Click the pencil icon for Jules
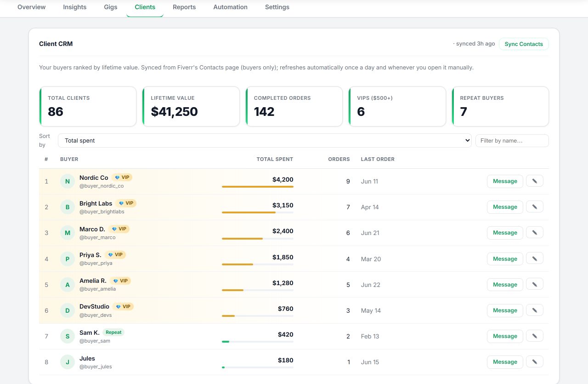The image size is (588, 384). pyautogui.click(x=535, y=361)
